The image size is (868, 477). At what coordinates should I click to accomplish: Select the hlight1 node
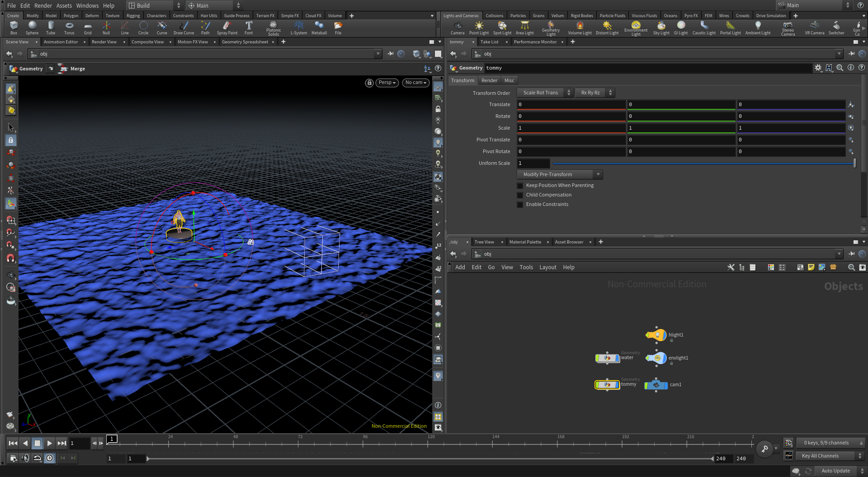tap(656, 335)
